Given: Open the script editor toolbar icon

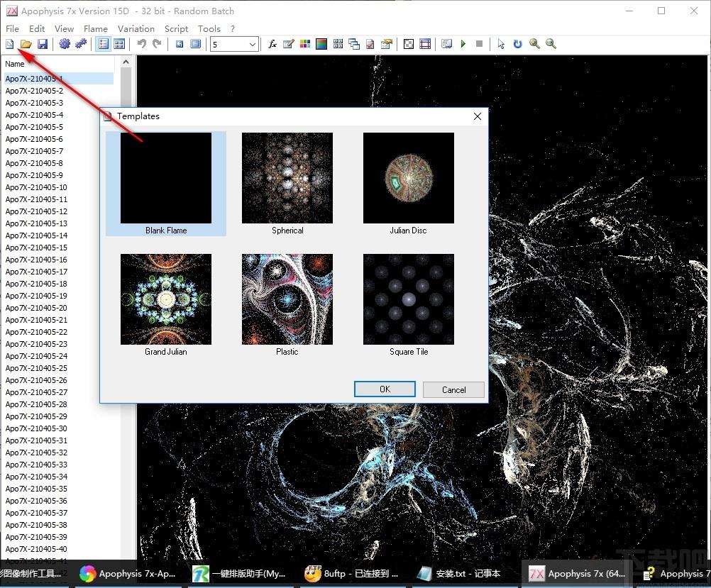Looking at the screenshot, I should pyautogui.click(x=446, y=44).
